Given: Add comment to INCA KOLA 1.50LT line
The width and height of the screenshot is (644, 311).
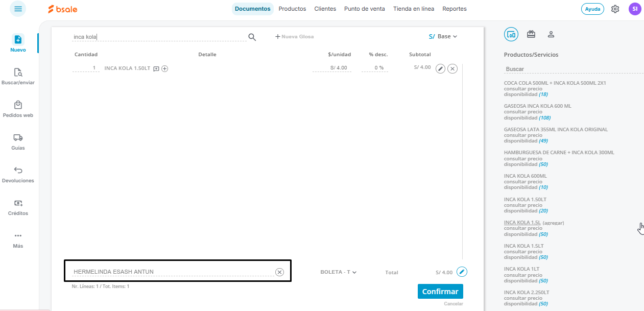Looking at the screenshot, I should (x=156, y=68).
